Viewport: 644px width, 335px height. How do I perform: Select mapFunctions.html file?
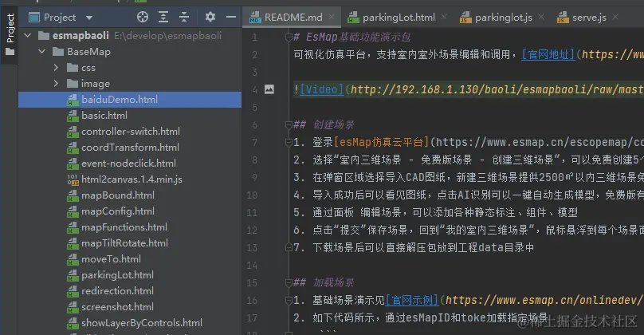coord(124,227)
